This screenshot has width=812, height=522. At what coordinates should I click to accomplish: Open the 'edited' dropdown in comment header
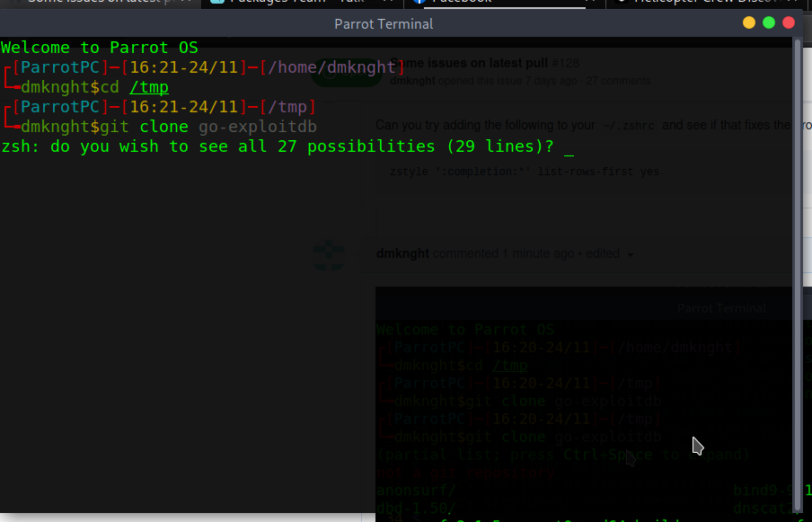pos(610,253)
